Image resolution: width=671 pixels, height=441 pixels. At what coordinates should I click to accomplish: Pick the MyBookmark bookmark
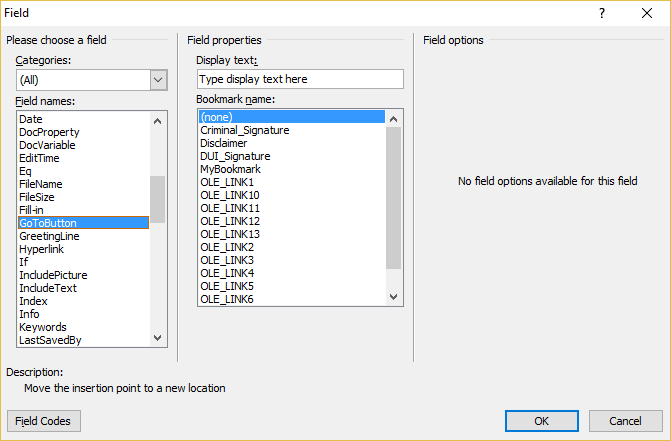coord(230,169)
